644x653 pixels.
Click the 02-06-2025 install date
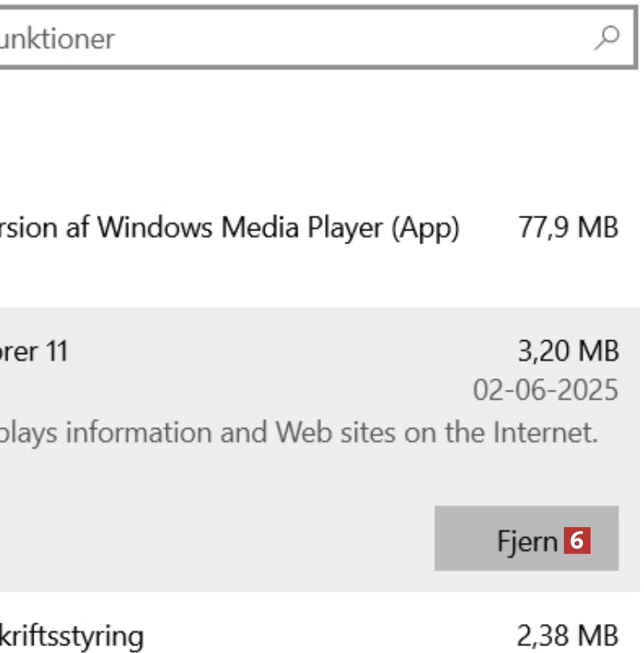(545, 390)
